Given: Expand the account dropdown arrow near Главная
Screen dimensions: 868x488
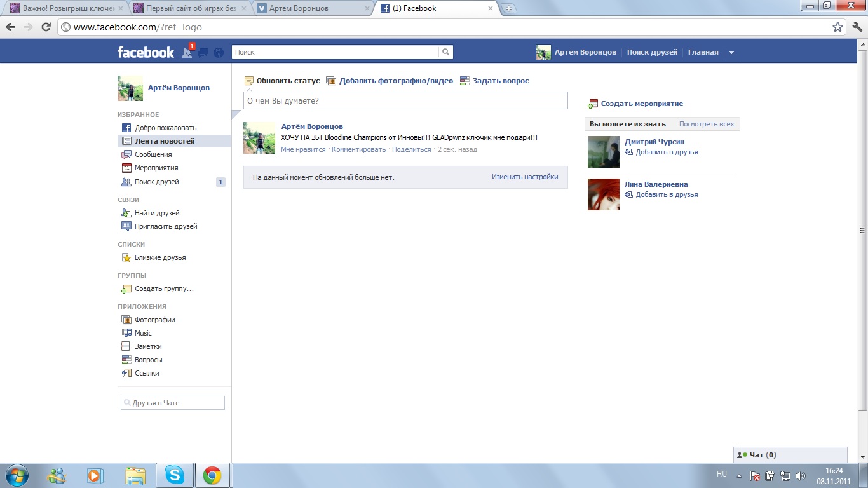Looking at the screenshot, I should point(731,53).
